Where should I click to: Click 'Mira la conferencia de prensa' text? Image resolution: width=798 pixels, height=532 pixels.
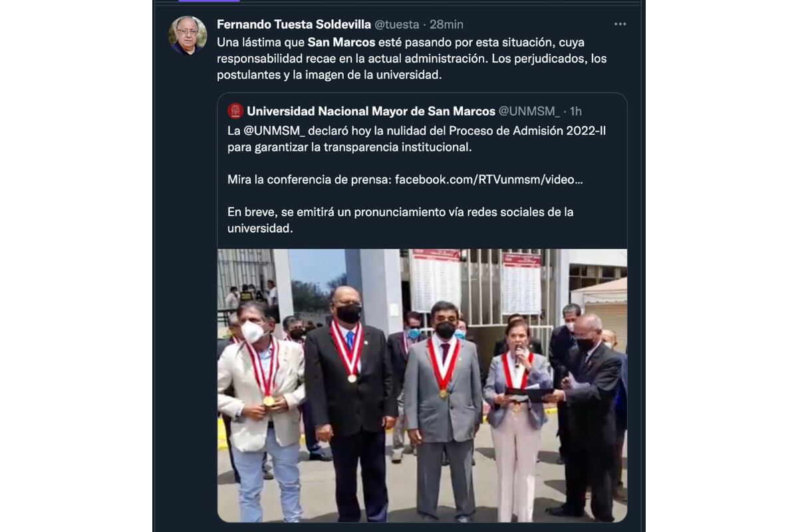pyautogui.click(x=309, y=180)
